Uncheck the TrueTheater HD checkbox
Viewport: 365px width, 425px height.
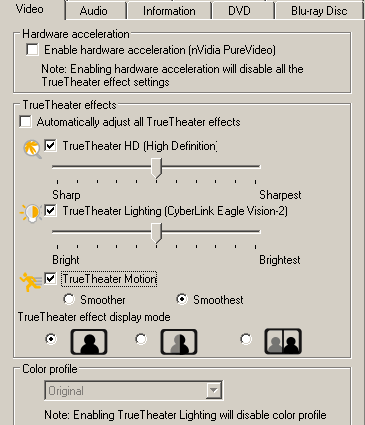(50, 145)
